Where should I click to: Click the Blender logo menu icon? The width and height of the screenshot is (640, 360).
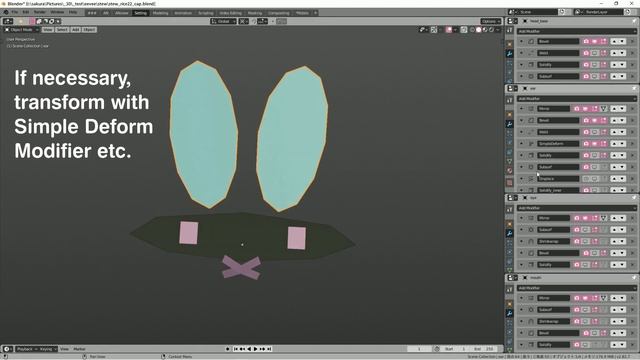[x=6, y=12]
